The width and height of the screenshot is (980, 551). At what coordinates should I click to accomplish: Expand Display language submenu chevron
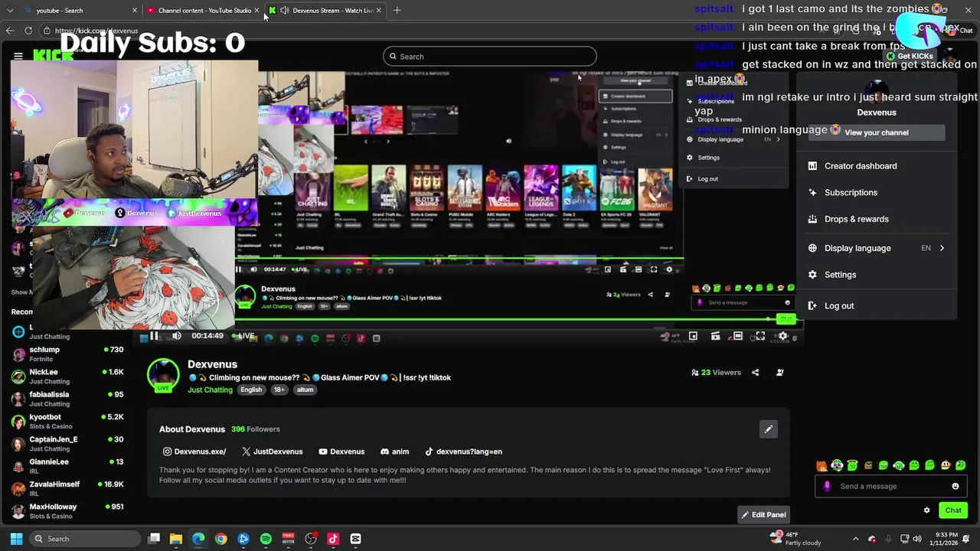click(942, 248)
